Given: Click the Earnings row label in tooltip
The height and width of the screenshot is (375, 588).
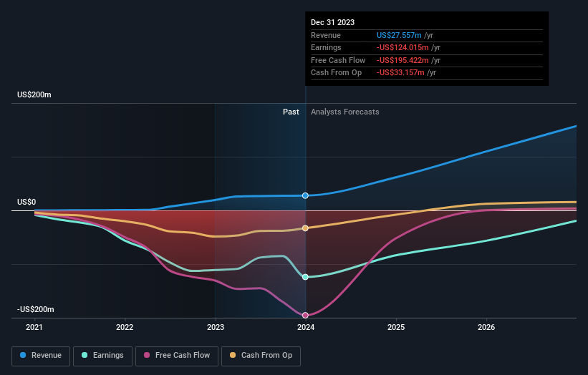Looking at the screenshot, I should click(326, 47).
